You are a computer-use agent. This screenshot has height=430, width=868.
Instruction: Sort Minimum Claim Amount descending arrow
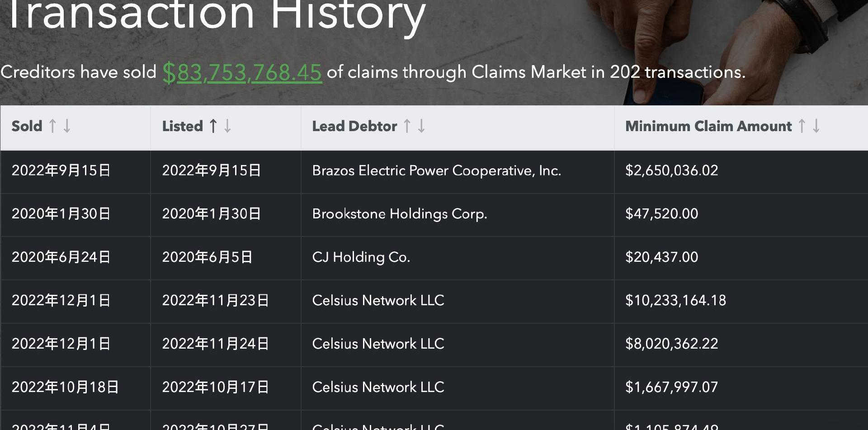click(x=816, y=126)
